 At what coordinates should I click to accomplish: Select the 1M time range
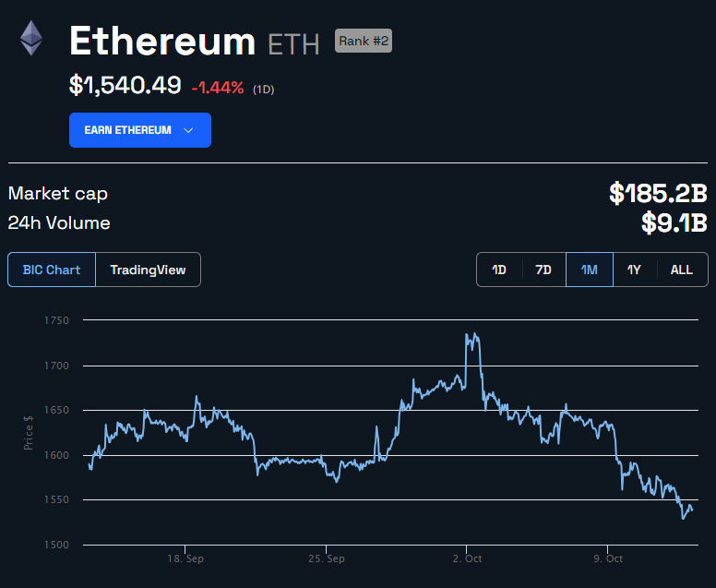589,270
